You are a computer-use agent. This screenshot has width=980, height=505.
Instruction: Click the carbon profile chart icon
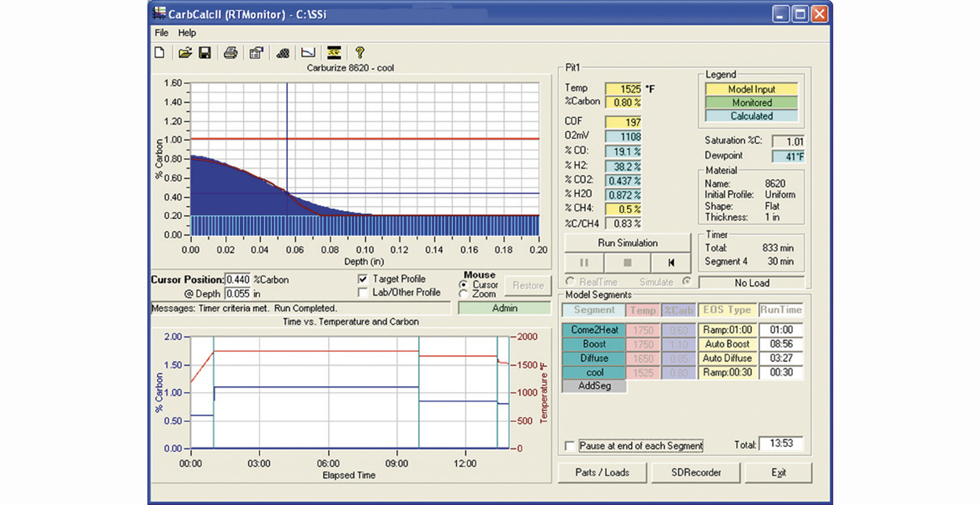click(x=308, y=53)
